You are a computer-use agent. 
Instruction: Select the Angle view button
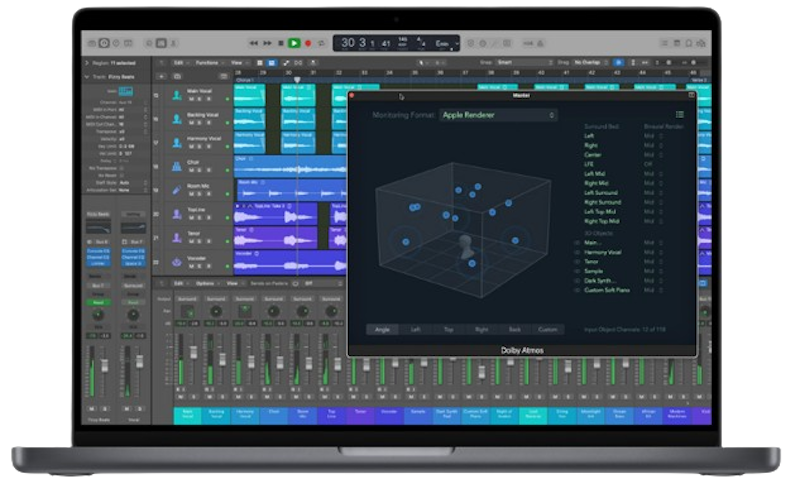(383, 330)
